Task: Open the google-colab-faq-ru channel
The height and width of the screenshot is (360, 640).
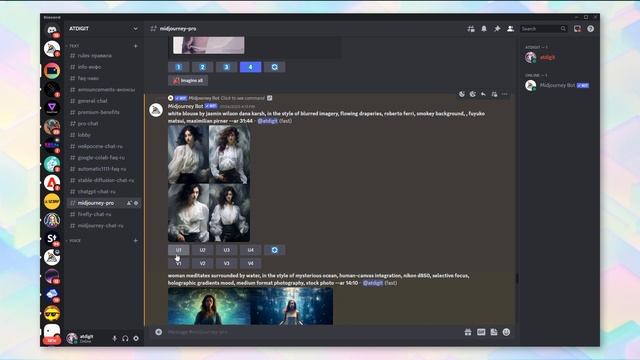Action: pos(104,158)
